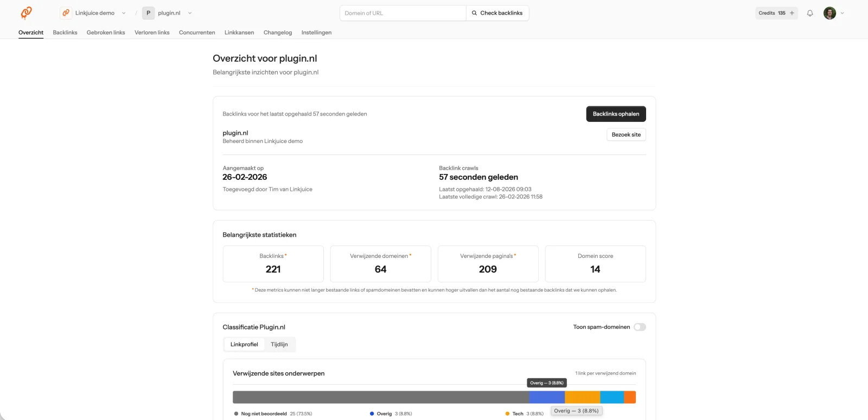Switch to the Tijdlijn view
This screenshot has height=420, width=868.
[279, 344]
